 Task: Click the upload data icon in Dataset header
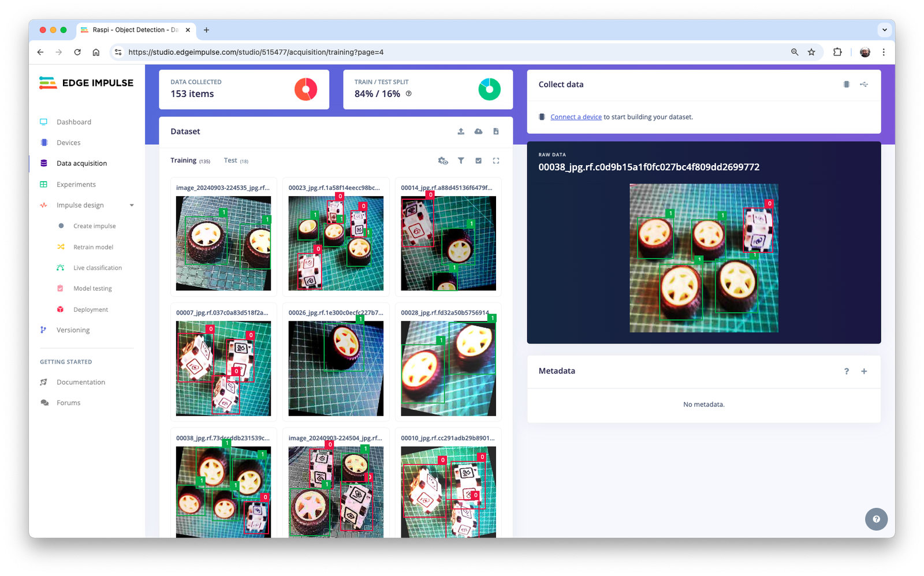(x=461, y=132)
